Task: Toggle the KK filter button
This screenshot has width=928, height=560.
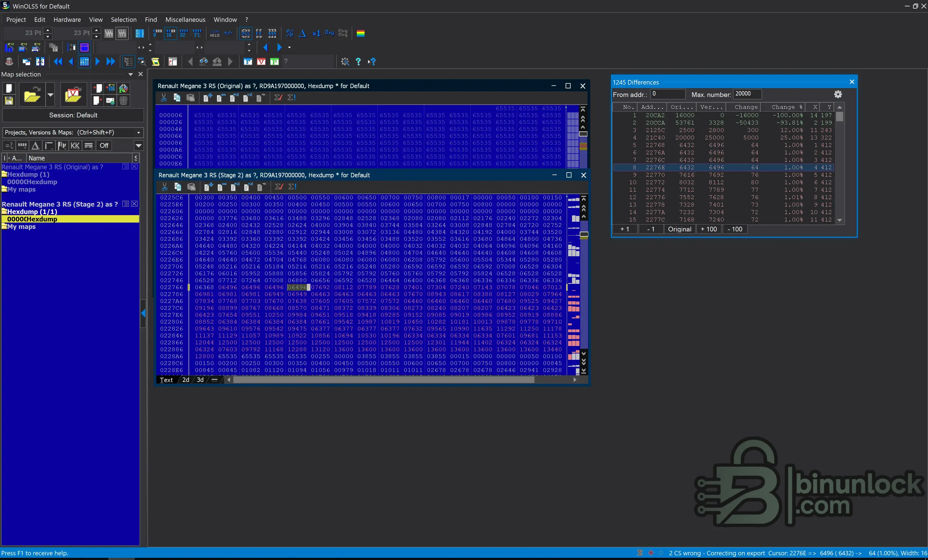Action: tap(75, 145)
